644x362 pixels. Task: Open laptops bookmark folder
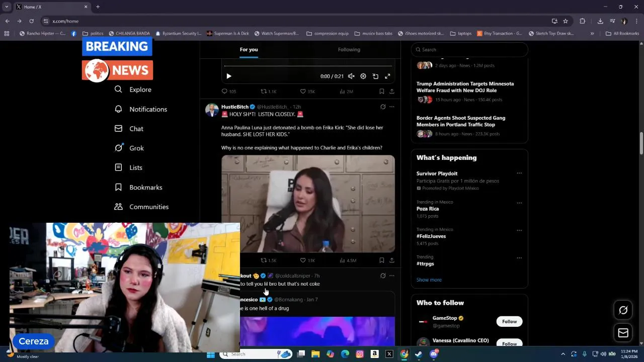(460, 34)
